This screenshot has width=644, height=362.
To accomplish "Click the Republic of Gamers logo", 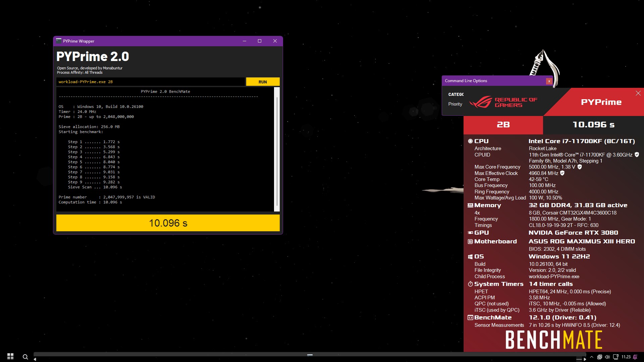I will pyautogui.click(x=503, y=102).
